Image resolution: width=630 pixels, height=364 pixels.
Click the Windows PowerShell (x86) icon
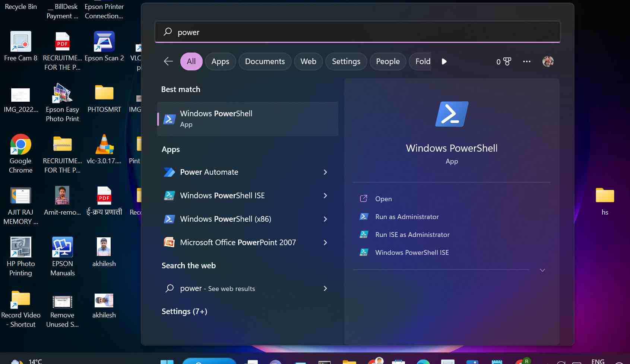(169, 219)
